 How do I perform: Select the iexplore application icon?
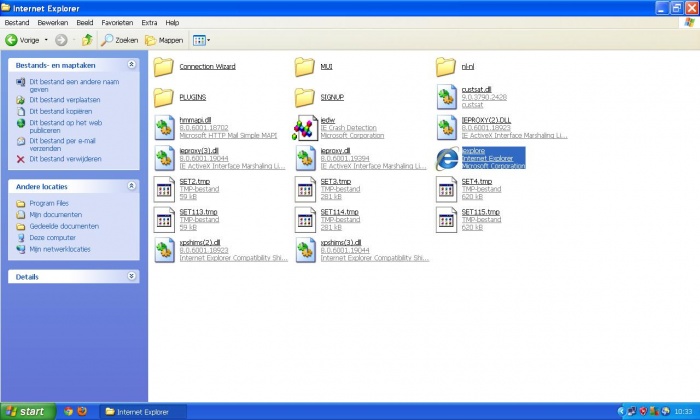447,158
